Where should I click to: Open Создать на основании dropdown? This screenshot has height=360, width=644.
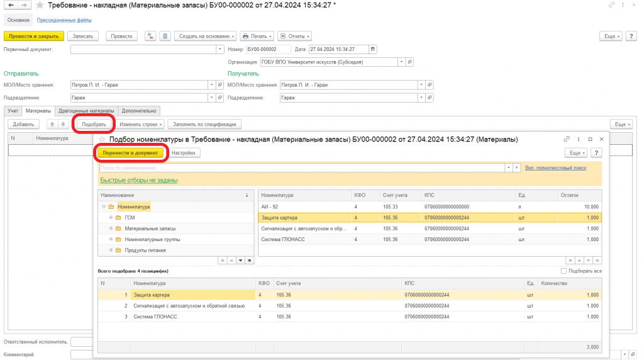(x=206, y=36)
